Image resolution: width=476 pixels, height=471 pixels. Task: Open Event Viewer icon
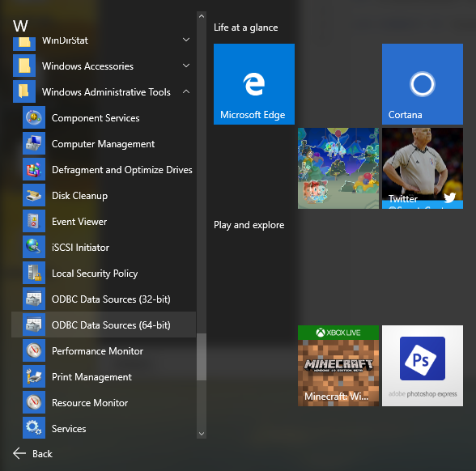34,221
